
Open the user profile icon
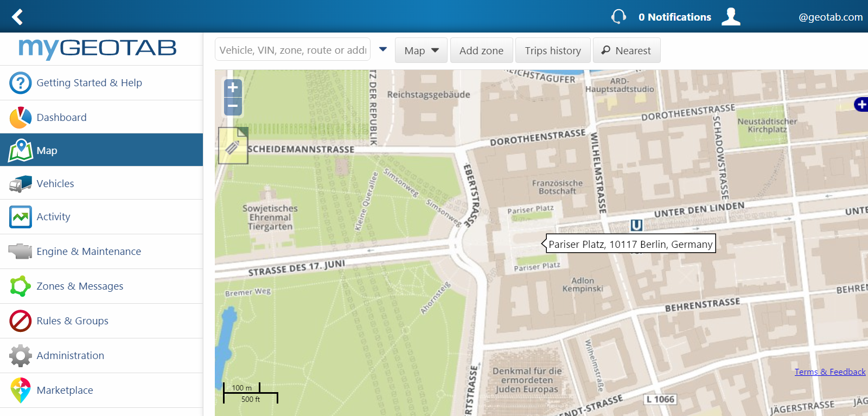click(x=731, y=17)
